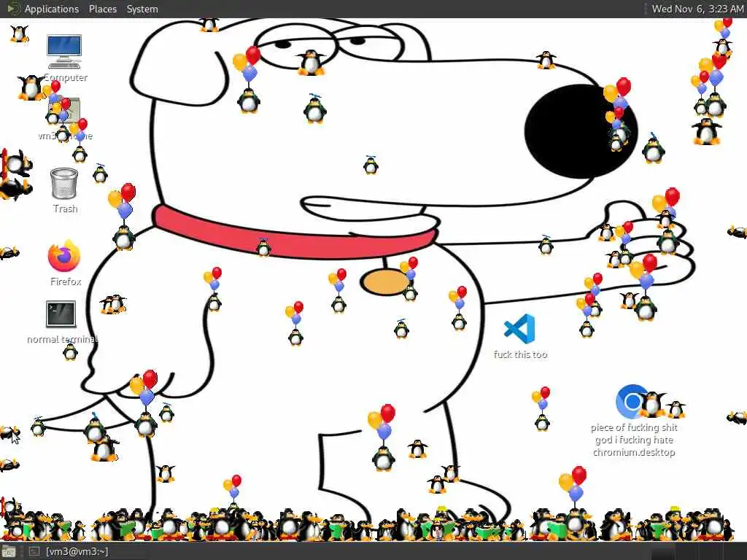Select the Computer desktop icon
This screenshot has width=747, height=560.
click(64, 52)
